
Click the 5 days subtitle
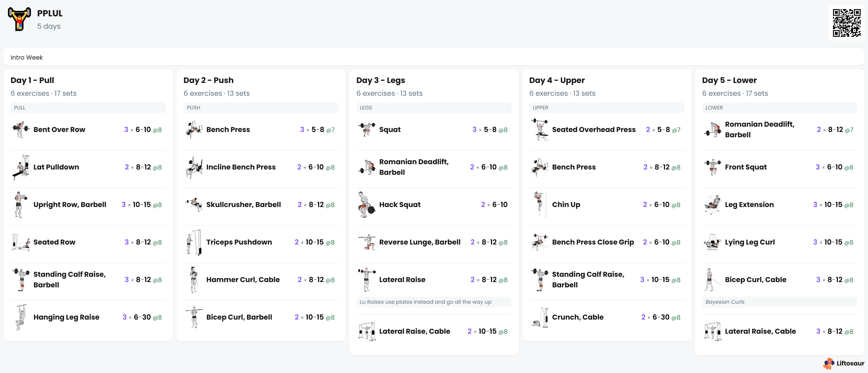click(x=49, y=26)
